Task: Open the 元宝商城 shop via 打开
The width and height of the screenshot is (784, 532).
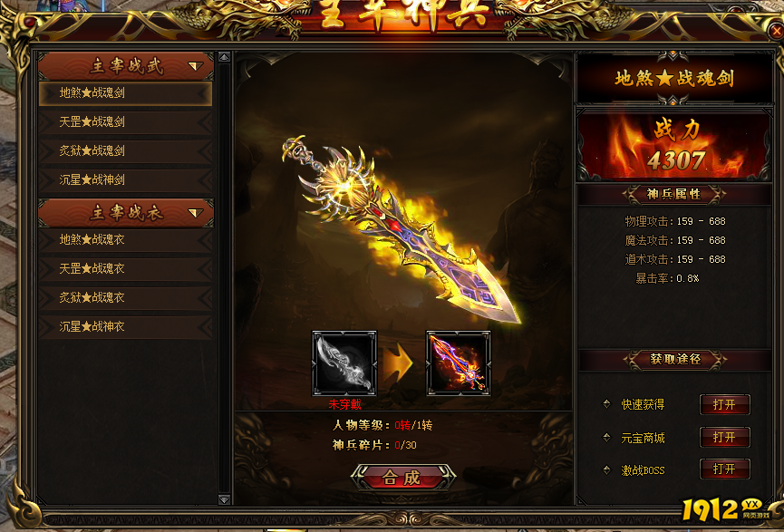Action: [724, 438]
